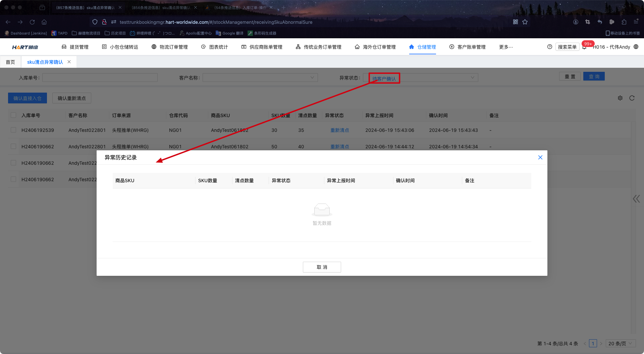Open the 20 条/页 page size selector

(620, 343)
